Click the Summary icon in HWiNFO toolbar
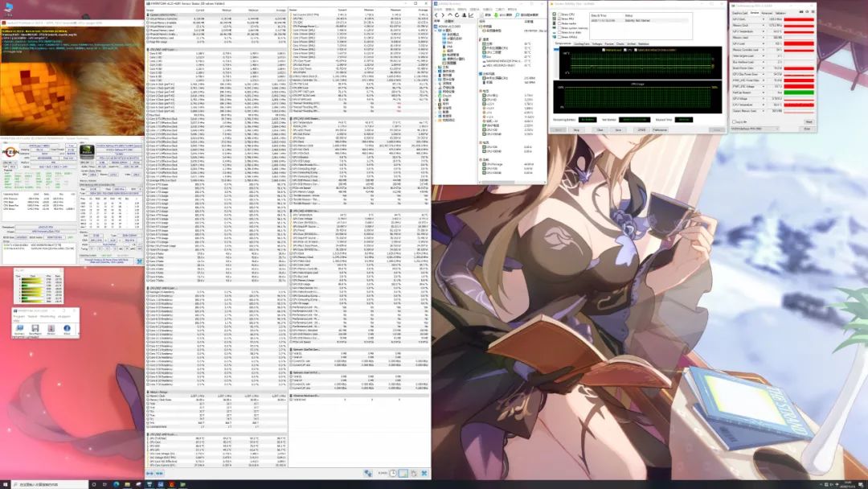868x489 pixels. [18, 330]
